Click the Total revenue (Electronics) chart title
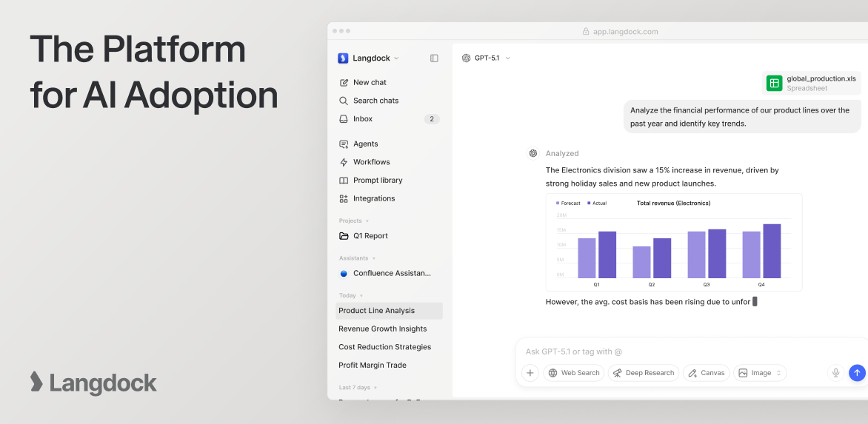The image size is (868, 424). (x=674, y=203)
